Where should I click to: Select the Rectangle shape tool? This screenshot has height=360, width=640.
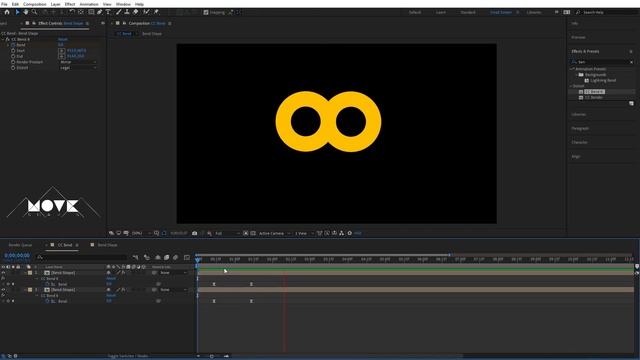[x=91, y=12]
